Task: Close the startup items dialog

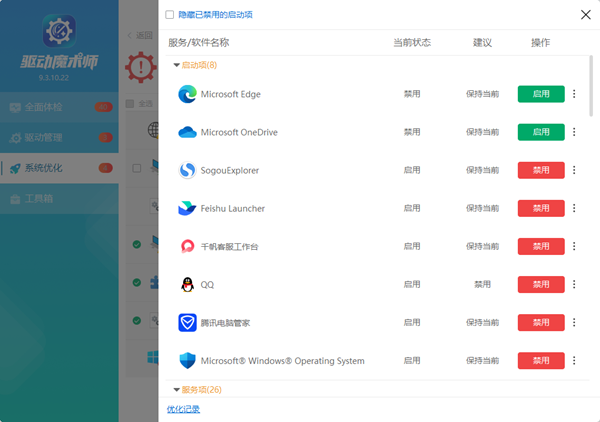Action: (585, 15)
